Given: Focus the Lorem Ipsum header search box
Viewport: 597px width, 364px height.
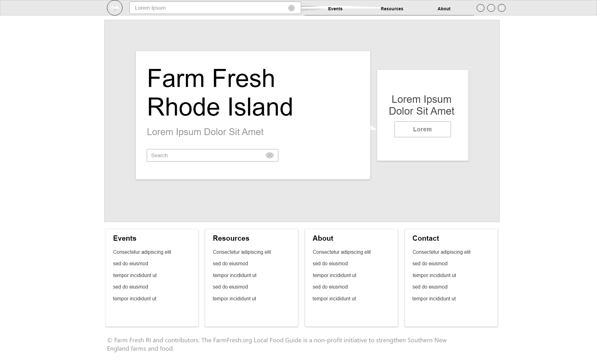Looking at the screenshot, I should 215,8.
